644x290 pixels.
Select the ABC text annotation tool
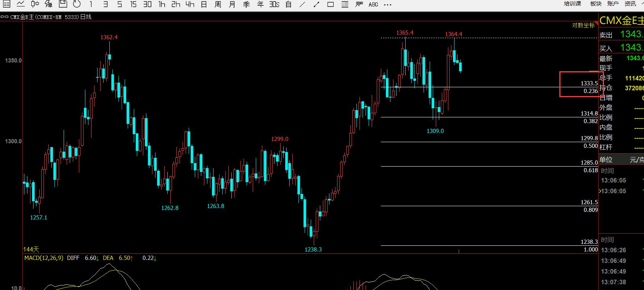coord(373,5)
